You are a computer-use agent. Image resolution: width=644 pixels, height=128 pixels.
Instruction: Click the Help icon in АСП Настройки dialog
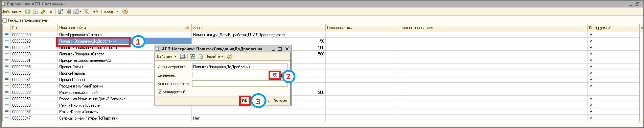(x=230, y=56)
